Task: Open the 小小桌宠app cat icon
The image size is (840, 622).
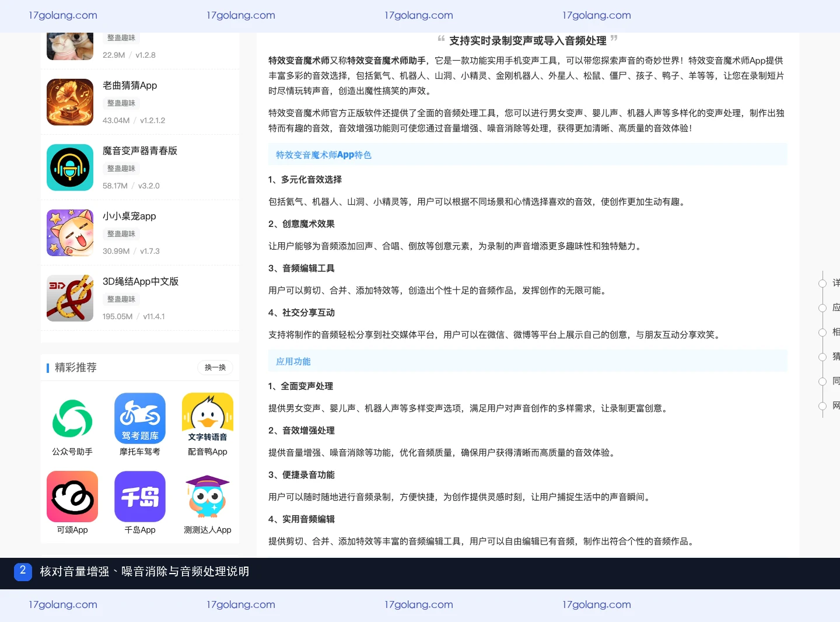Action: [x=70, y=233]
